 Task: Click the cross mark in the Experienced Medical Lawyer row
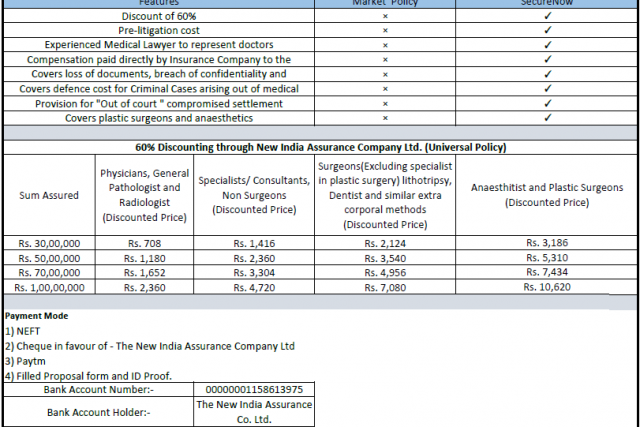click(385, 45)
